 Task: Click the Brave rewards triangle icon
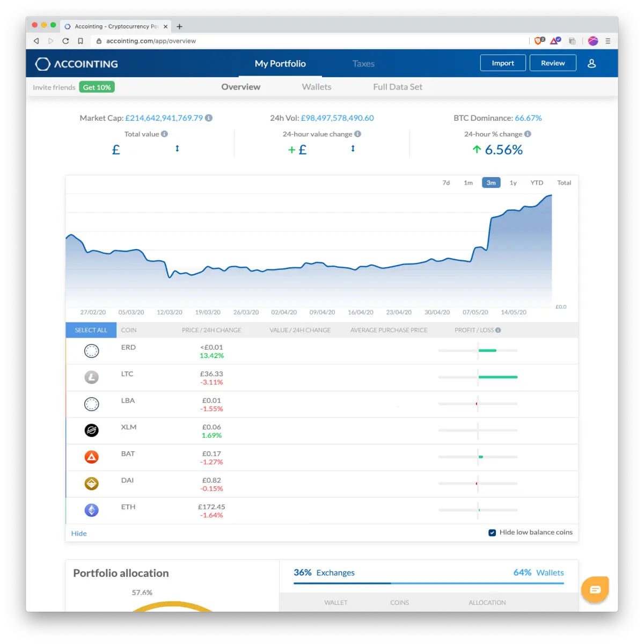[555, 41]
